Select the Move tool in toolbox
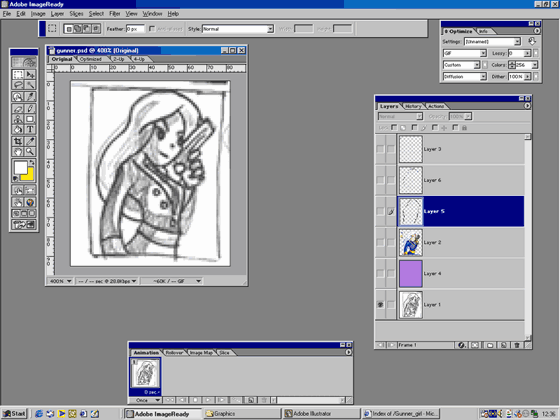Screen dimensions: 560x420 pos(30,74)
